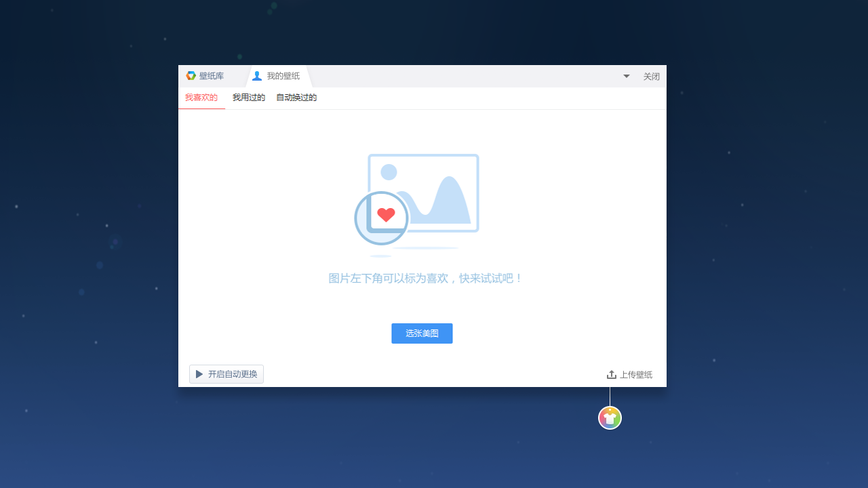Click the red heart icon on the placeholder image

click(386, 215)
